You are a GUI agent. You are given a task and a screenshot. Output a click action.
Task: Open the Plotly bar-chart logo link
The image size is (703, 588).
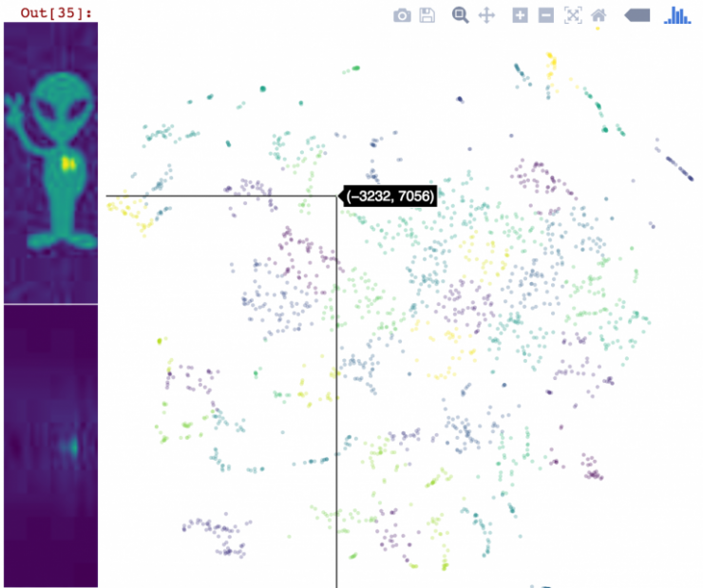coord(677,15)
